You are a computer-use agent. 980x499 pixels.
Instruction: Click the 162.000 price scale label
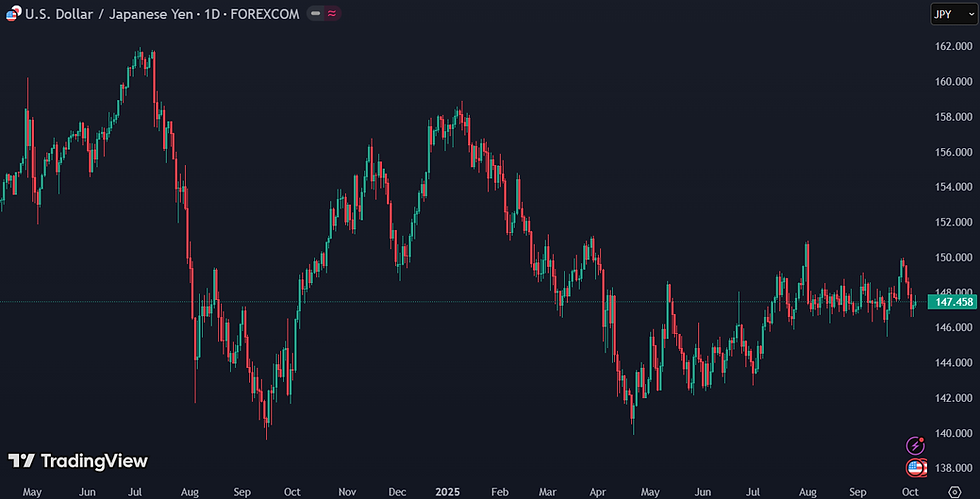(x=954, y=46)
